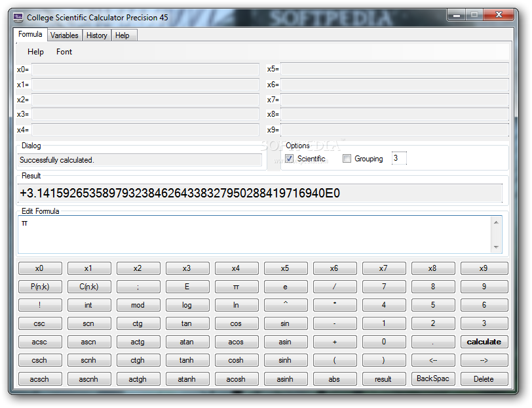This screenshot has height=408, width=532.
Task: Uncheck the Scientific option
Action: [289, 159]
